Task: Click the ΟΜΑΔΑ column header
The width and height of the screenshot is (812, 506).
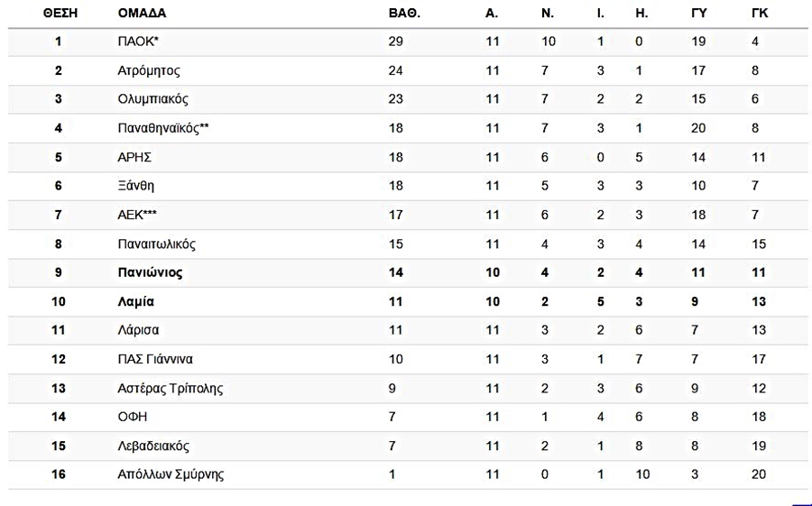Action: pos(142,14)
